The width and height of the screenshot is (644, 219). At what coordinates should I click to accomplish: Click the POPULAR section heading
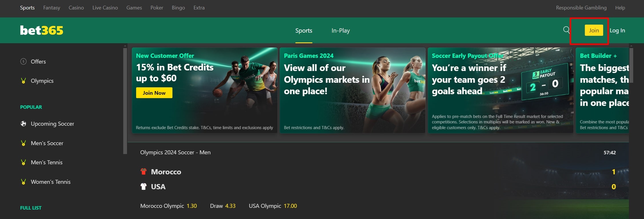click(31, 107)
